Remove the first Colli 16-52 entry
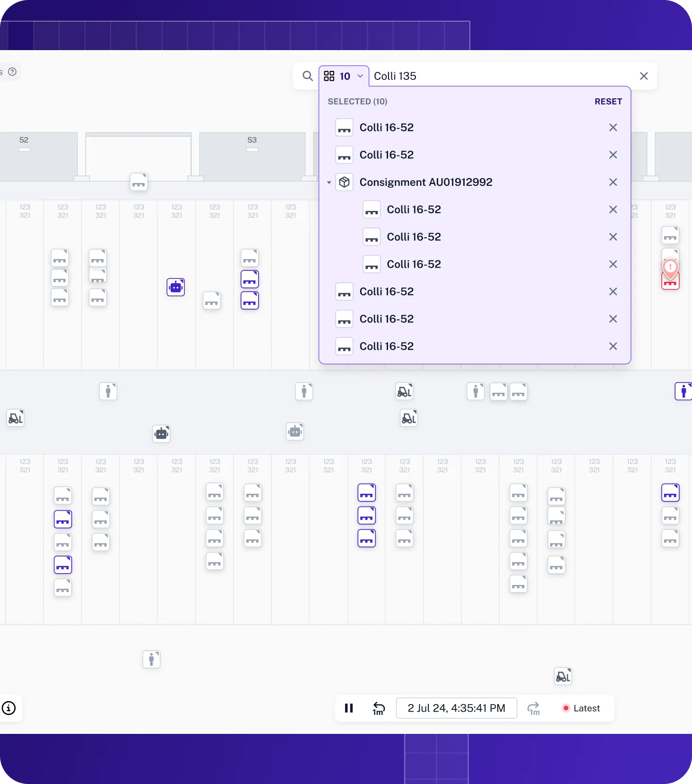 click(613, 128)
